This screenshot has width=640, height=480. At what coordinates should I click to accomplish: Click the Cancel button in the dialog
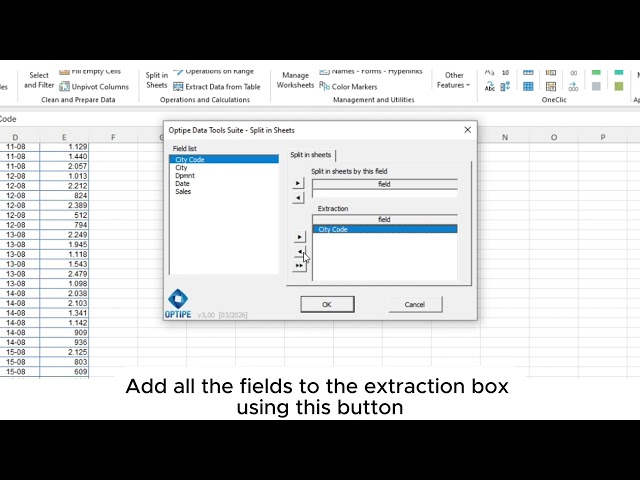click(x=415, y=304)
